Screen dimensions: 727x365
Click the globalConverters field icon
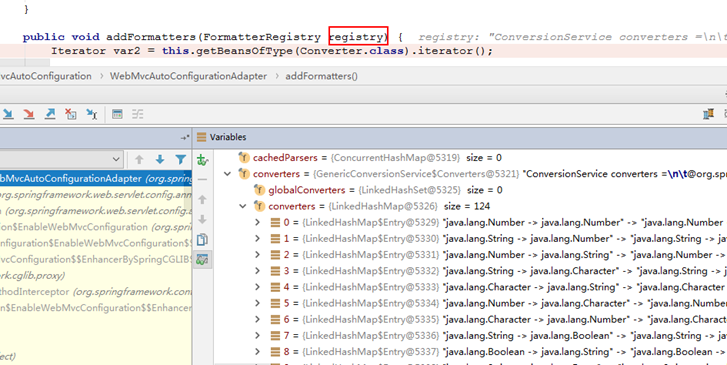(260, 190)
